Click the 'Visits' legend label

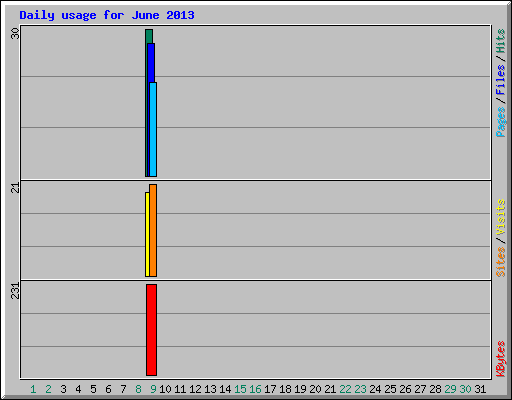[x=500, y=217]
